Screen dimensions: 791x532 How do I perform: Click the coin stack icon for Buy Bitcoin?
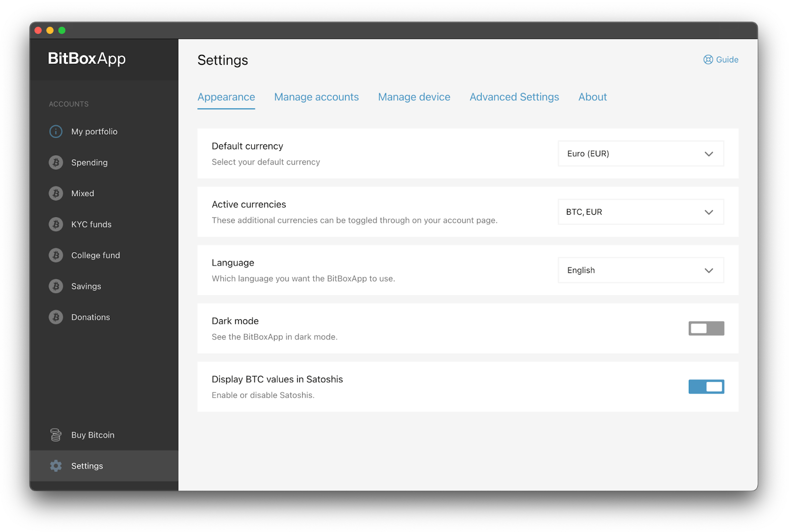(56, 435)
